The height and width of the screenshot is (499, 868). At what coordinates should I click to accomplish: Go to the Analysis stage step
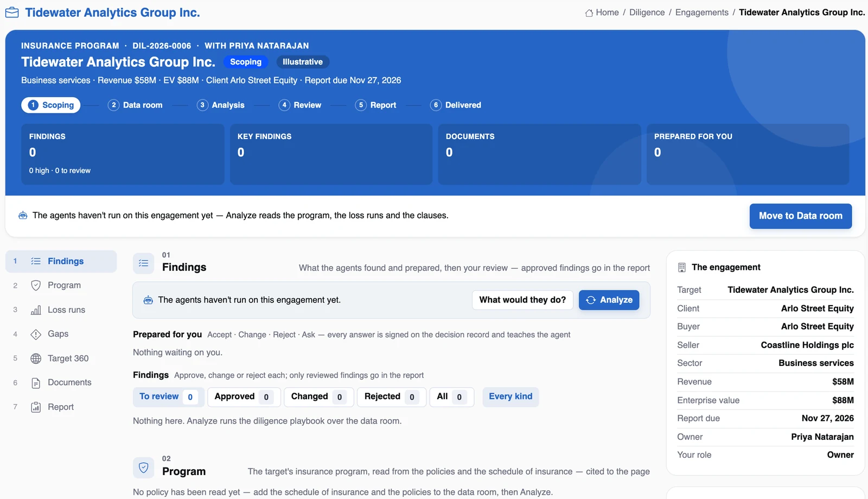tap(221, 105)
